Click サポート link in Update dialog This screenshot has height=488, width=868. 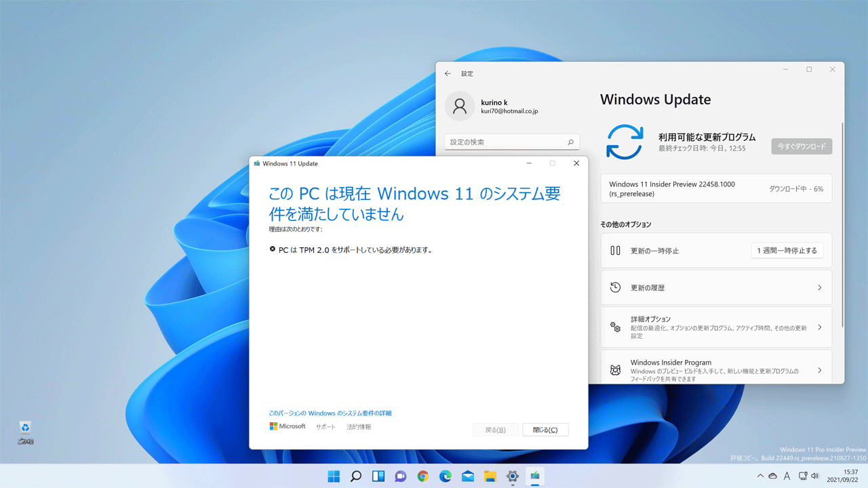coord(325,427)
